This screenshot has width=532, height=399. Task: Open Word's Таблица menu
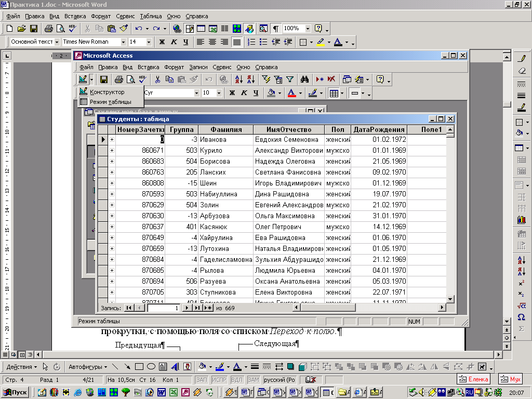pyautogui.click(x=151, y=16)
